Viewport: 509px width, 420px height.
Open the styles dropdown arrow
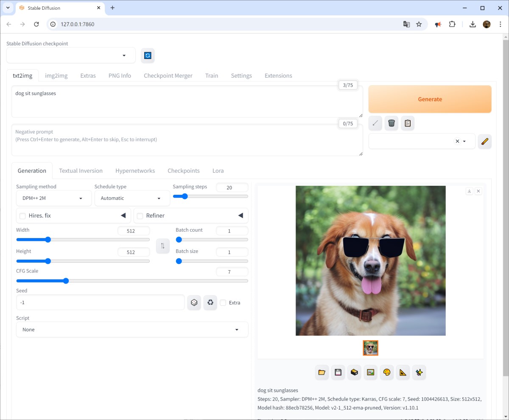(x=464, y=141)
